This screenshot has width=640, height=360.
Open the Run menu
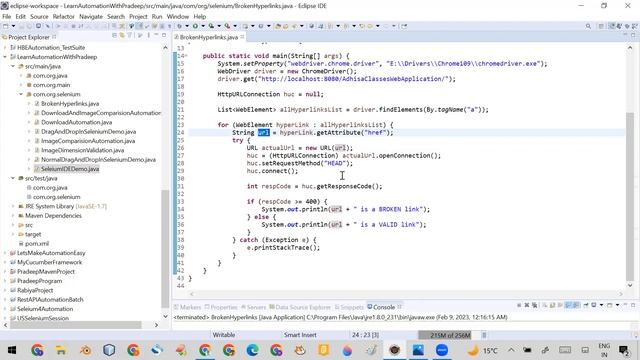157,17
